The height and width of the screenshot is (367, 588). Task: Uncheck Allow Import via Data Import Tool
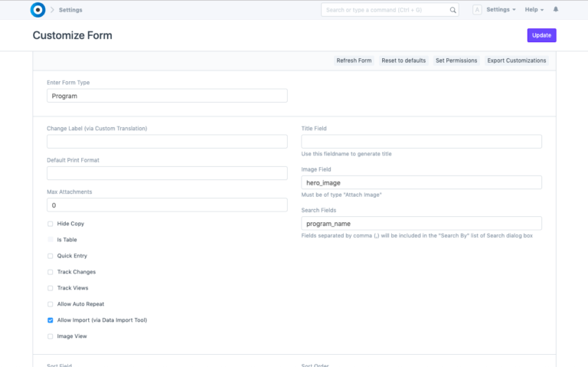51,320
